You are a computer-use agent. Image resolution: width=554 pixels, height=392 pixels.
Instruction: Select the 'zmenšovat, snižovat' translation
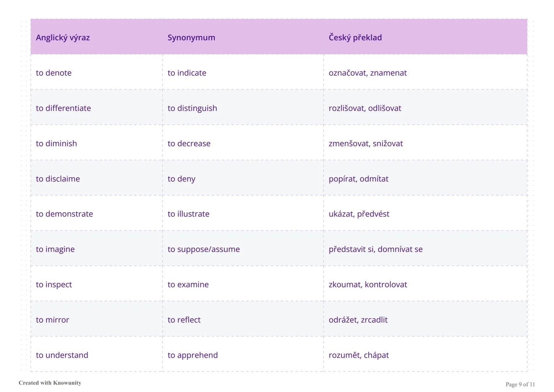(x=366, y=143)
